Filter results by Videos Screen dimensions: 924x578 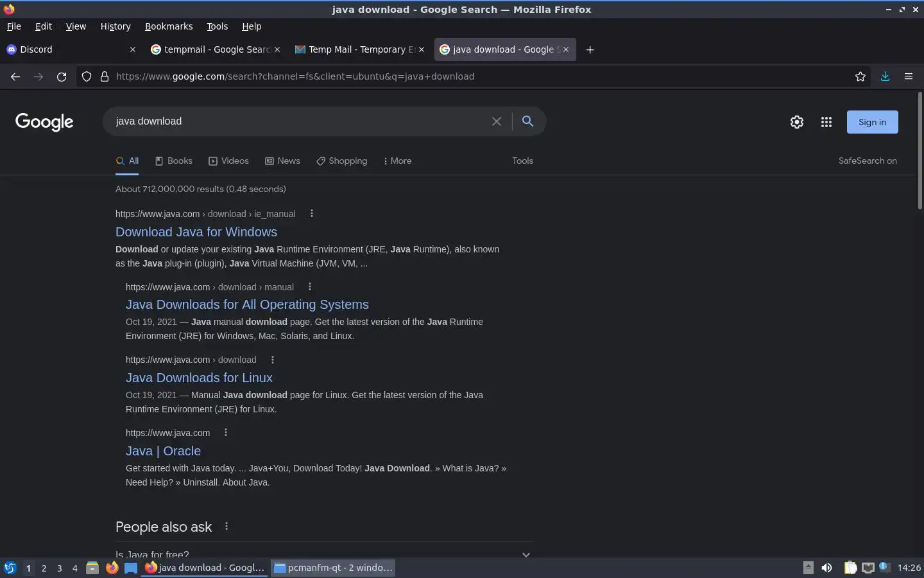tap(228, 161)
